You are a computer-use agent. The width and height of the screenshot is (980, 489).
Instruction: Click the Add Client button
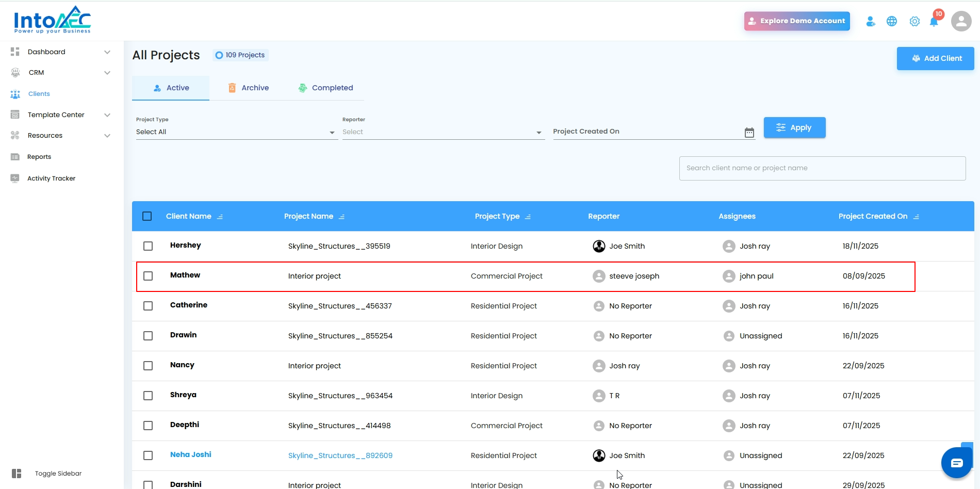935,58
